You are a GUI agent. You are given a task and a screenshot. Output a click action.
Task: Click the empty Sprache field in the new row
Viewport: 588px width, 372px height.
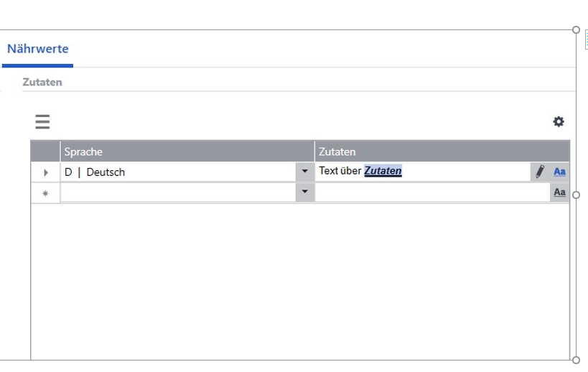pyautogui.click(x=177, y=192)
